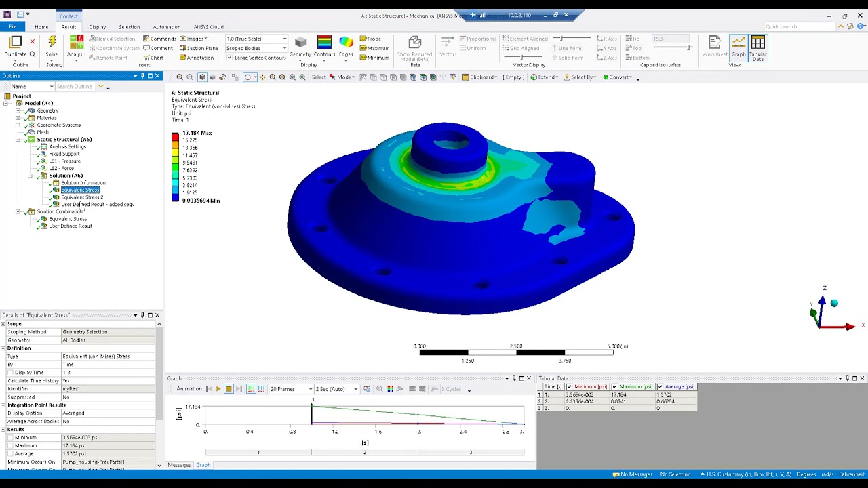Click the Quick Launch search box

coord(802,26)
